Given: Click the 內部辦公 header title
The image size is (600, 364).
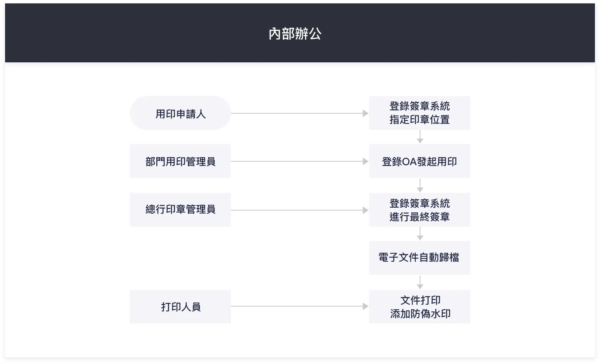Looking at the screenshot, I should click(x=295, y=34).
